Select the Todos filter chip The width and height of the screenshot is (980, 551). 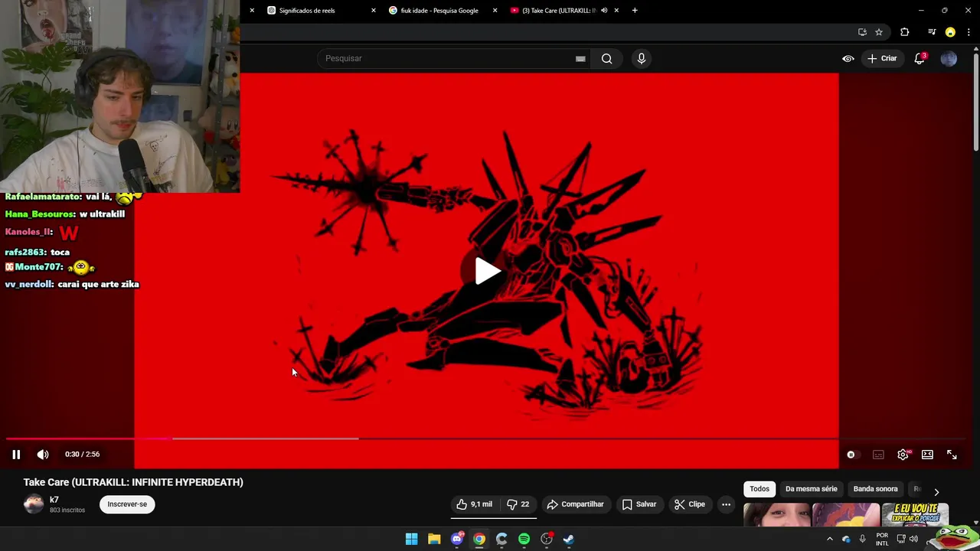point(759,489)
